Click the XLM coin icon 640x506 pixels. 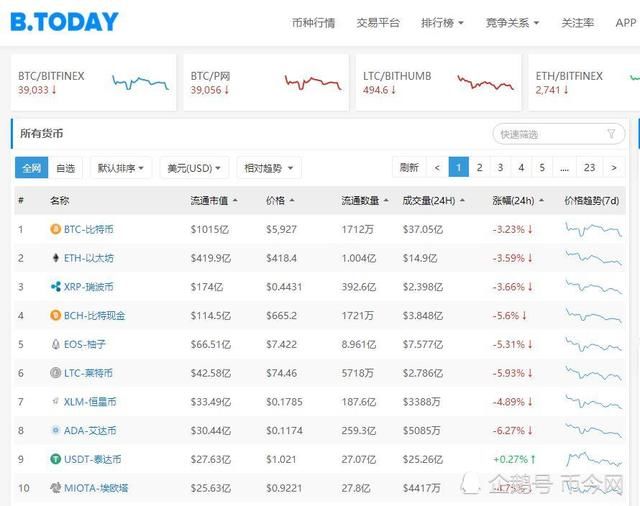(x=56, y=402)
